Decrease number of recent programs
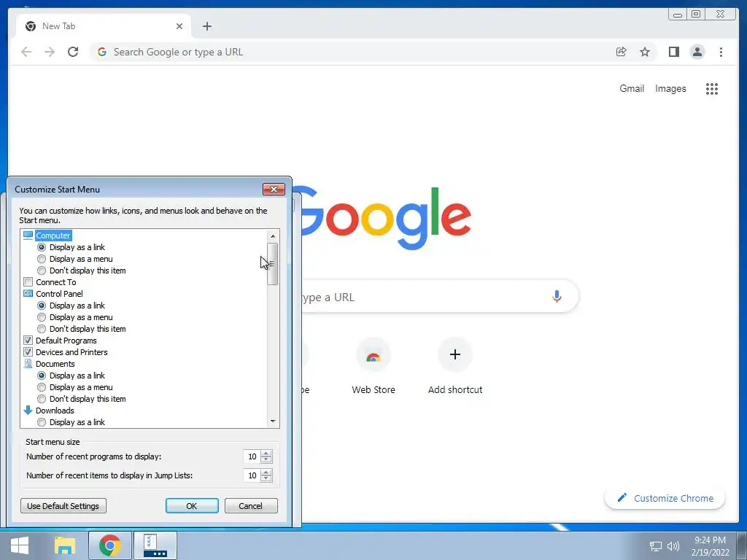Image resolution: width=747 pixels, height=560 pixels. (266, 459)
